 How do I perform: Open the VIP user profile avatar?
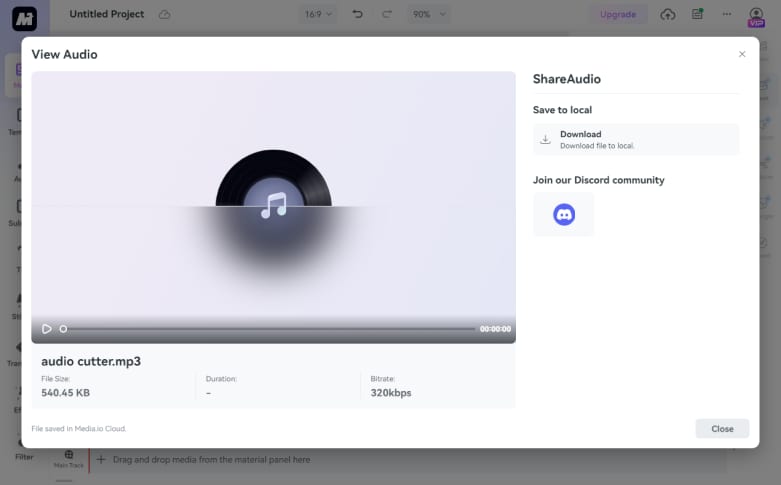[756, 15]
